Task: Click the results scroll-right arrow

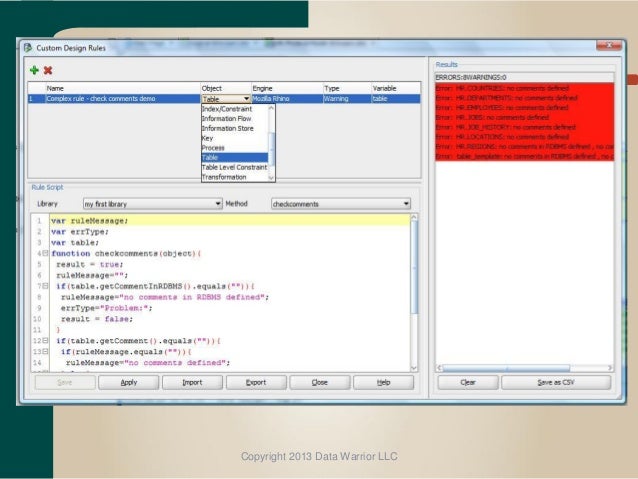Action: [x=610, y=368]
